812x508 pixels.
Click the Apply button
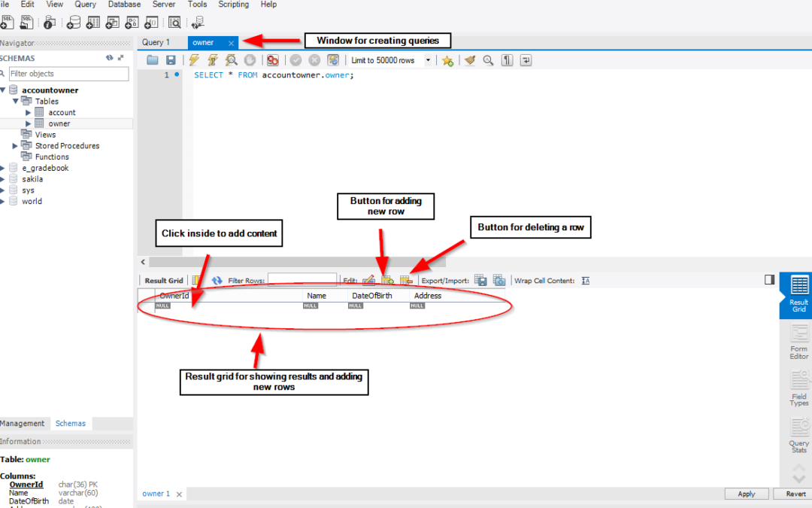[746, 494]
